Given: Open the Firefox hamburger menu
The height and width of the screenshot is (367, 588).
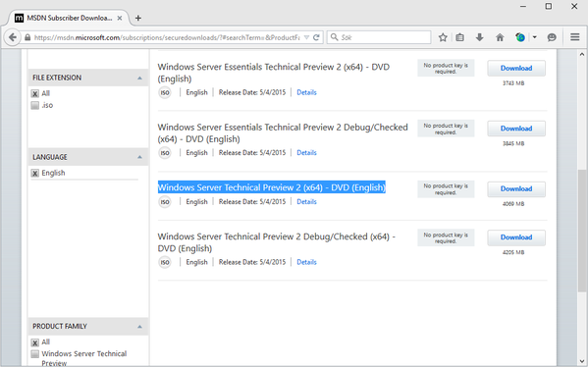Looking at the screenshot, I should (575, 37).
